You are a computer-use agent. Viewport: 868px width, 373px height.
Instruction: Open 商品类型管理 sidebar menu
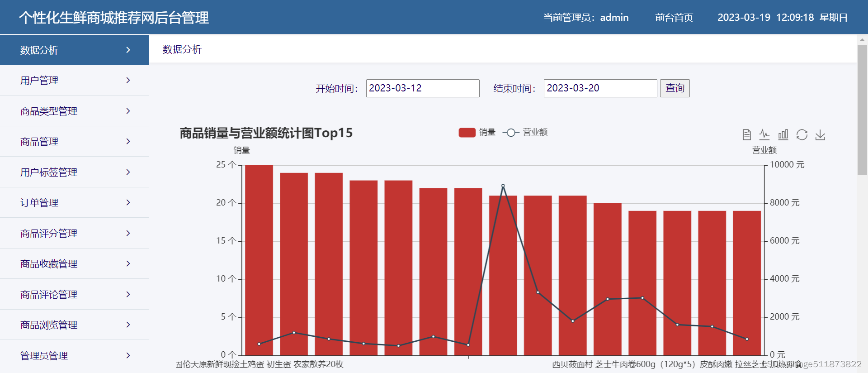(x=75, y=111)
